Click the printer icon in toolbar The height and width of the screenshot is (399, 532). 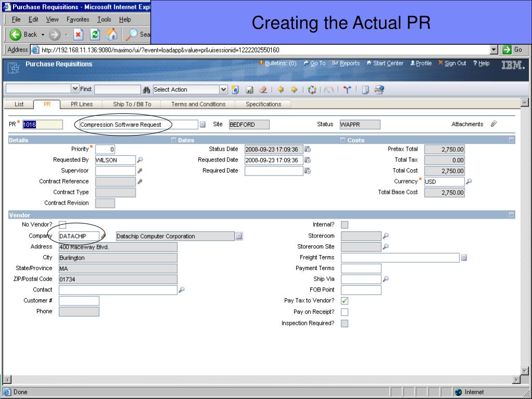pyautogui.click(x=379, y=89)
